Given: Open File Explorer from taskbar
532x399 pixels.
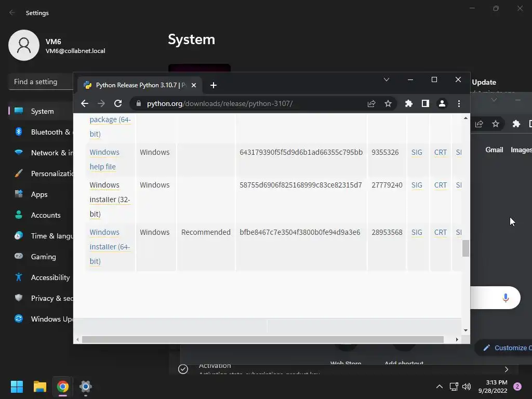Looking at the screenshot, I should 39,387.
